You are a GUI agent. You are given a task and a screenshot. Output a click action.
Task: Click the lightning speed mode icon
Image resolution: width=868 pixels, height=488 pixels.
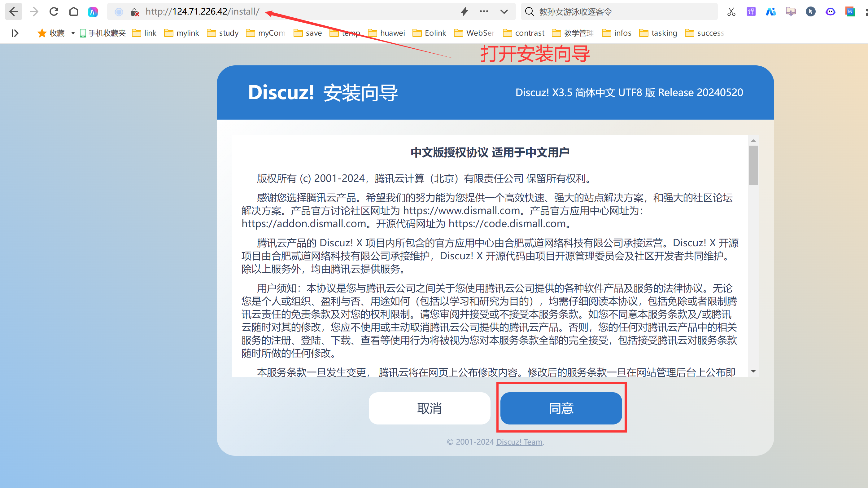[x=465, y=11]
